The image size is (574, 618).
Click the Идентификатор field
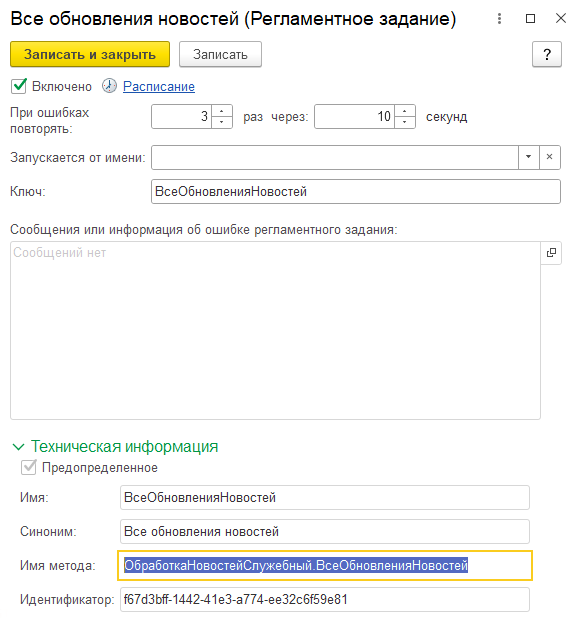325,599
